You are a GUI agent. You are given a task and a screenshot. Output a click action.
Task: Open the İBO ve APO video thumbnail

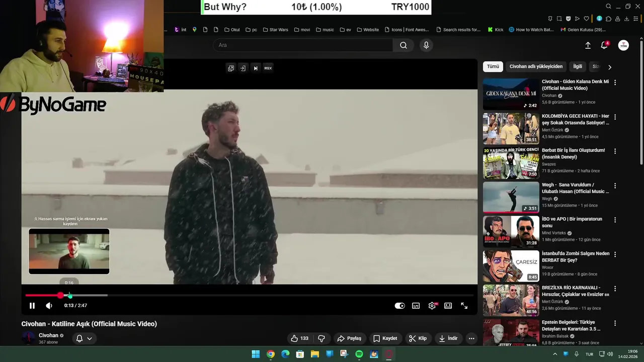511,231
